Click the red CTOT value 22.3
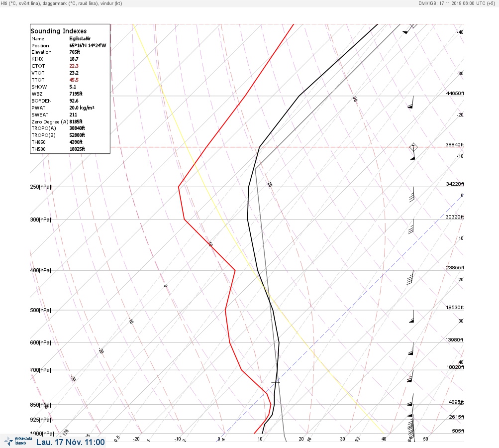This screenshot has width=499, height=448. pos(74,66)
